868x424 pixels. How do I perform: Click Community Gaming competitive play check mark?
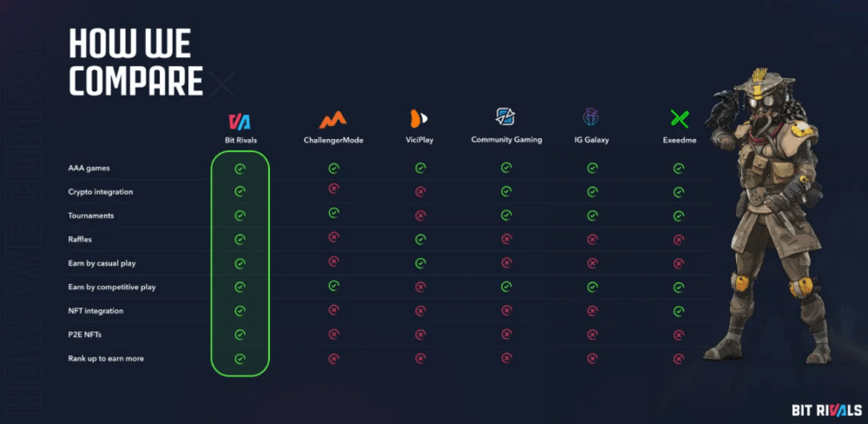[506, 287]
